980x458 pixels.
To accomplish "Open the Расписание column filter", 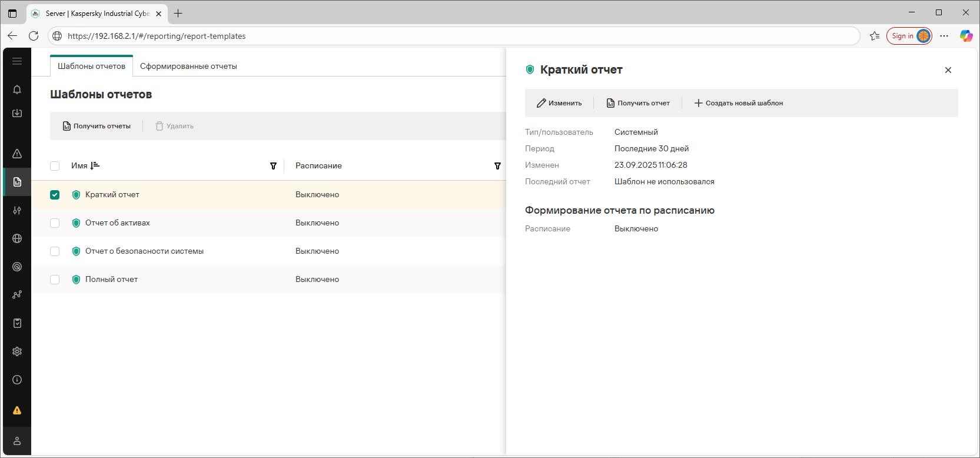I will [x=497, y=166].
